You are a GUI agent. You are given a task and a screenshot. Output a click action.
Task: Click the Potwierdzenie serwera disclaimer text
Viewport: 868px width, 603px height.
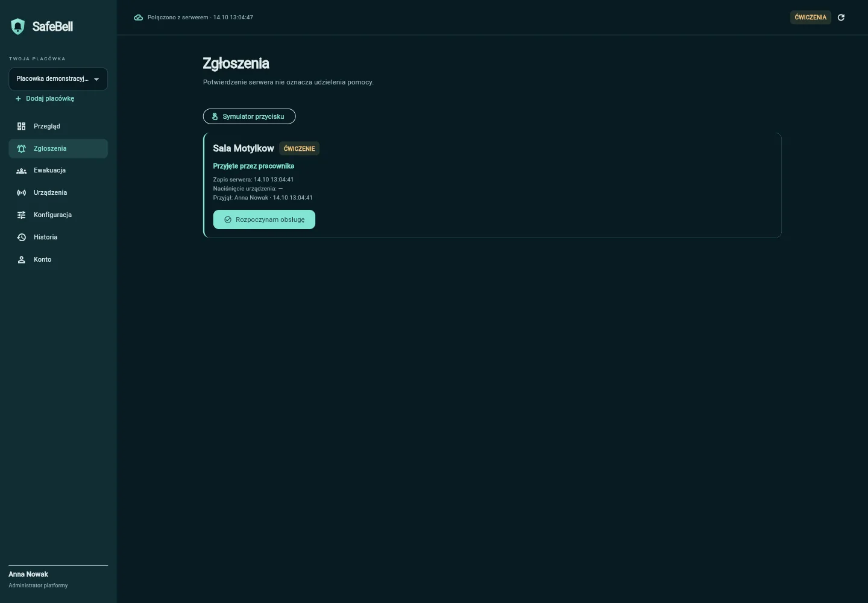point(288,82)
